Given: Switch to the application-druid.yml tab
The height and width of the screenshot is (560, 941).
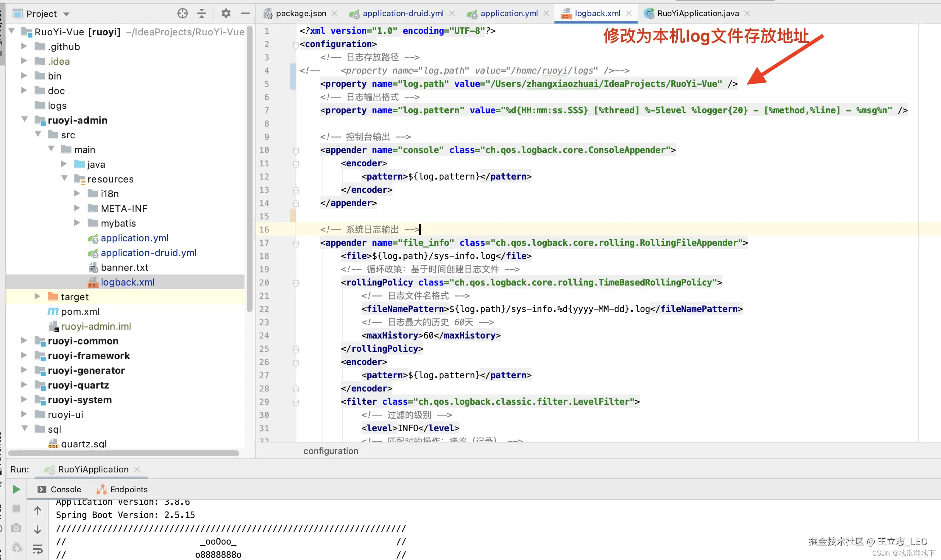Looking at the screenshot, I should [402, 14].
